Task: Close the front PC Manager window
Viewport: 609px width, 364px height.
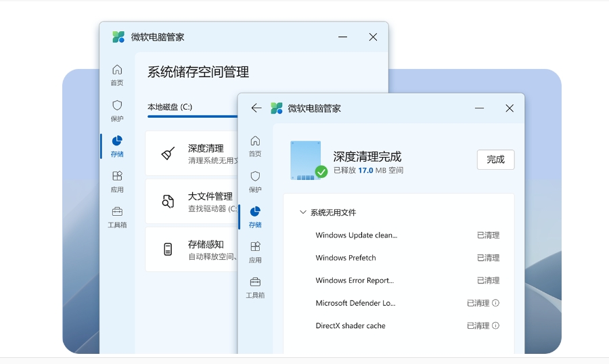Action: [x=510, y=108]
